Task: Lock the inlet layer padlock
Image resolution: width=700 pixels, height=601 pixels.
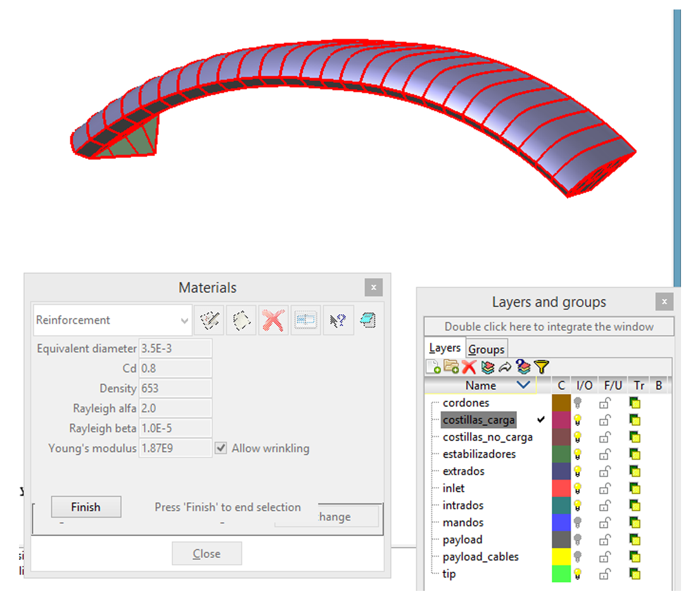Action: pyautogui.click(x=605, y=489)
